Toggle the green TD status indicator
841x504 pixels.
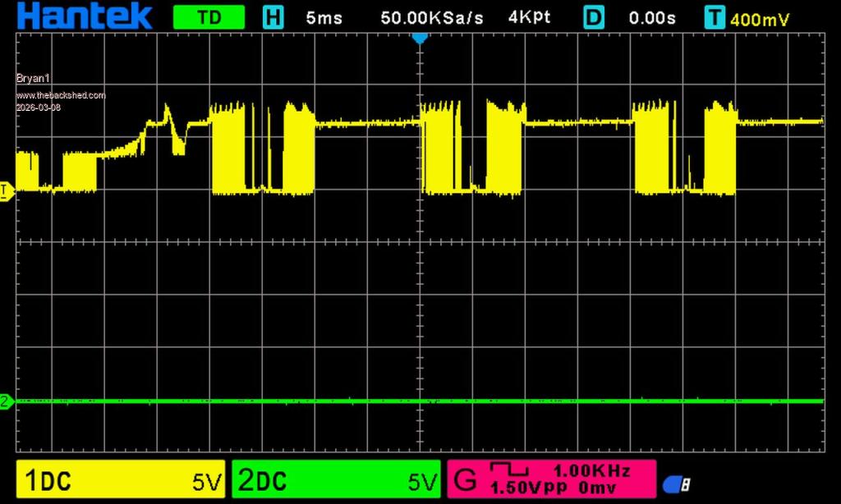(209, 17)
